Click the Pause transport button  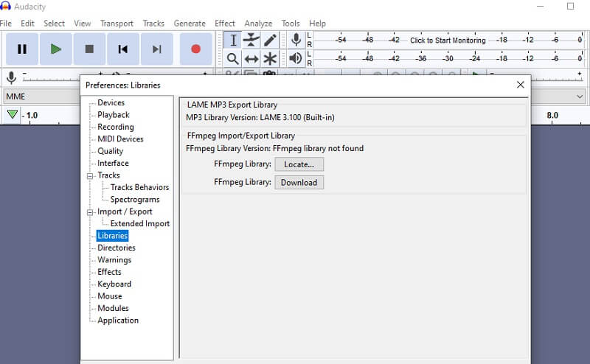point(22,49)
